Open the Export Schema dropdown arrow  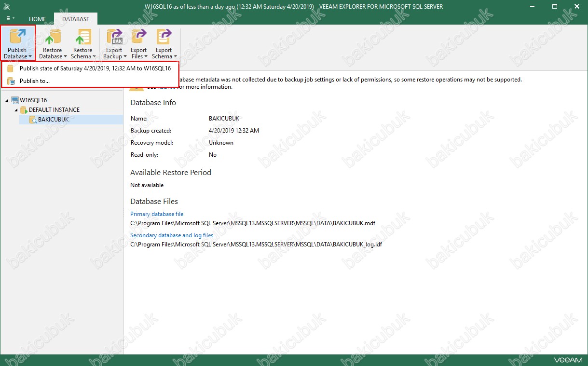(x=175, y=57)
